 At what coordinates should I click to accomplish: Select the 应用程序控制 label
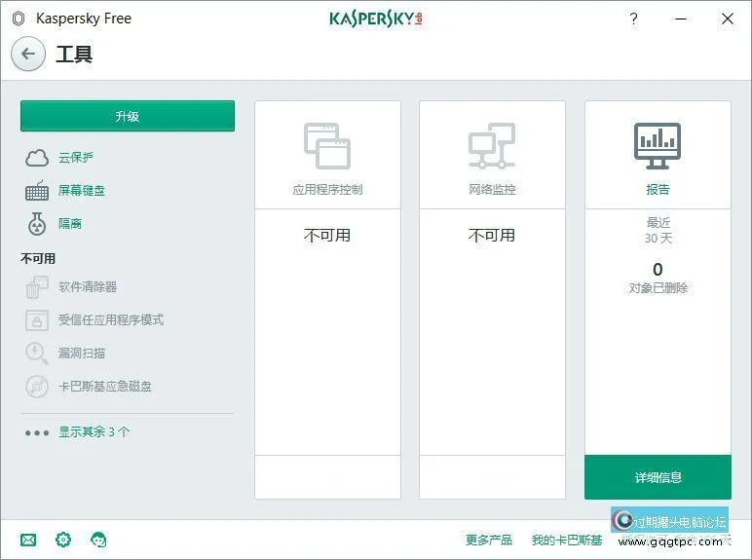tap(327, 189)
